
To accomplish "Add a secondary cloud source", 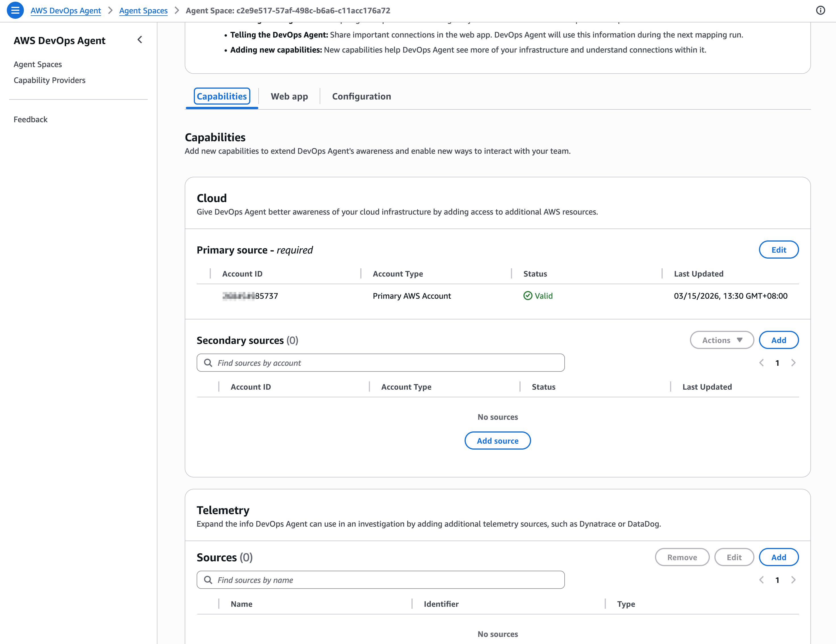I will pos(778,340).
